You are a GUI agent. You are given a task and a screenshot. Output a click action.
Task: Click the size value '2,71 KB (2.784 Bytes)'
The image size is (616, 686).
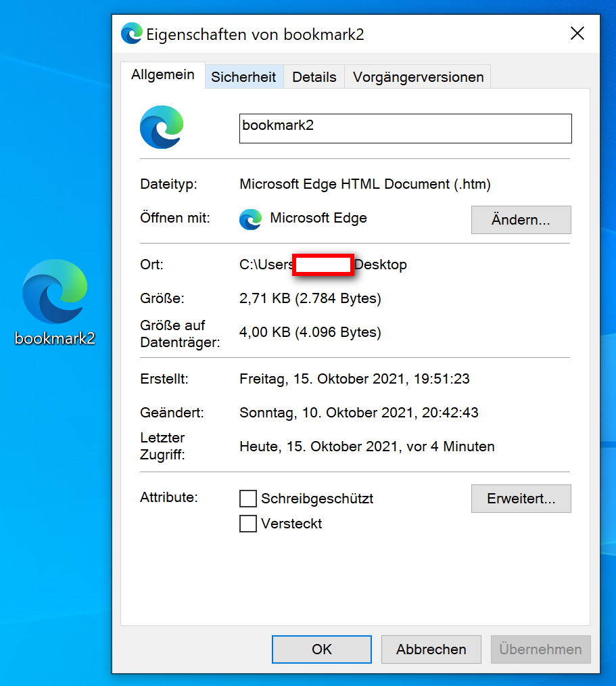[x=310, y=298]
